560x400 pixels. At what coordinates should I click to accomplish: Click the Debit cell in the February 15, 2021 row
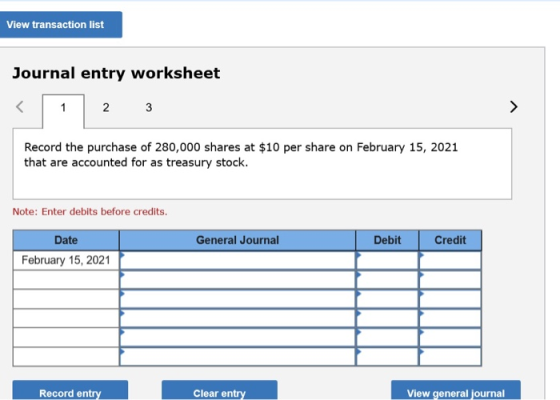click(x=387, y=260)
